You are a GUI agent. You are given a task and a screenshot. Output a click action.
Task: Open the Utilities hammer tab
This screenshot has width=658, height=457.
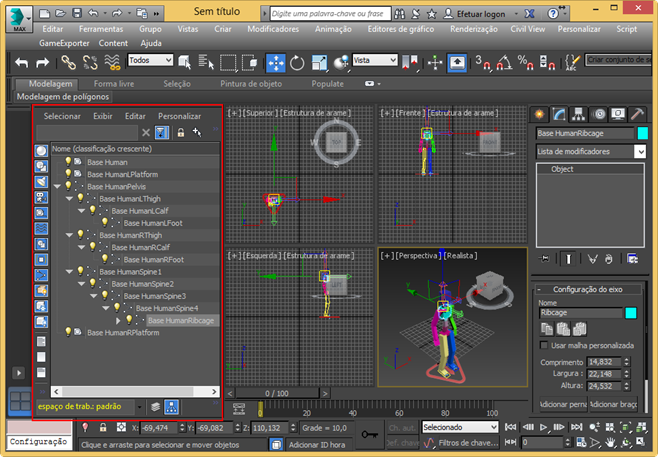point(637,114)
